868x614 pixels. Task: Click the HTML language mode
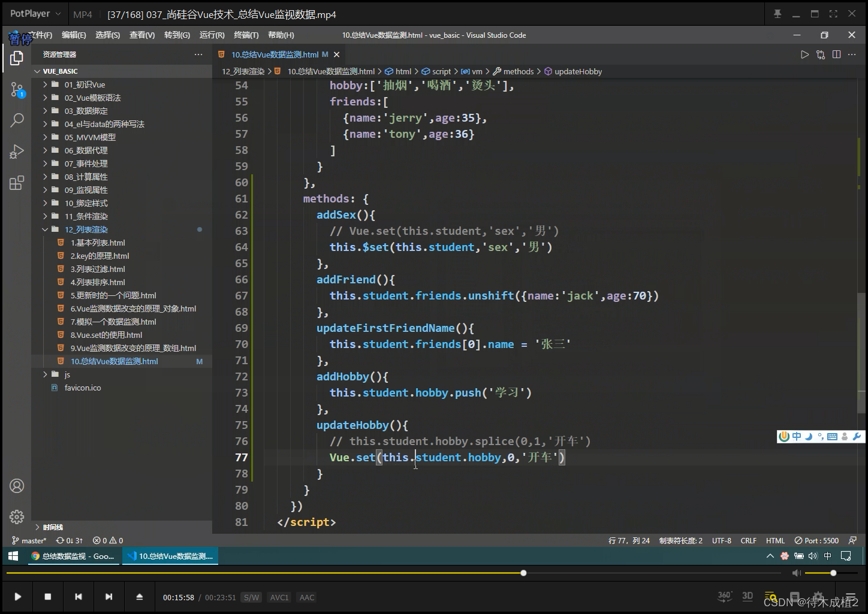(775, 540)
